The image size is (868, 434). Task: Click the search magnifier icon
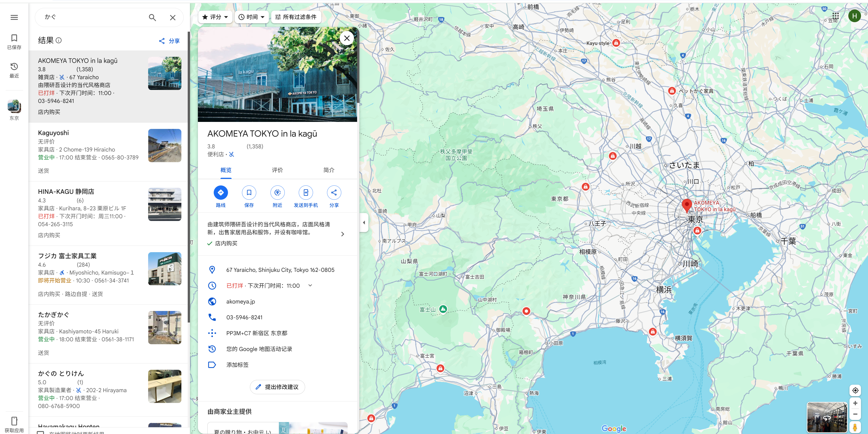coord(152,17)
